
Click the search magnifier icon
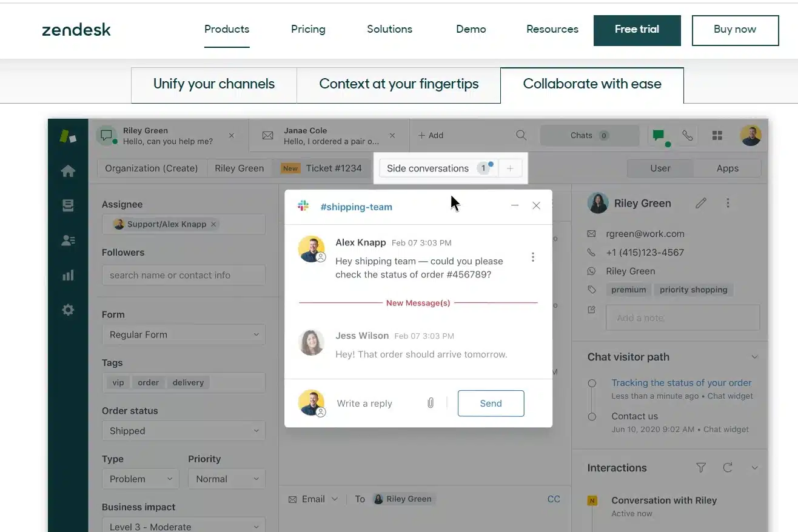pos(521,136)
